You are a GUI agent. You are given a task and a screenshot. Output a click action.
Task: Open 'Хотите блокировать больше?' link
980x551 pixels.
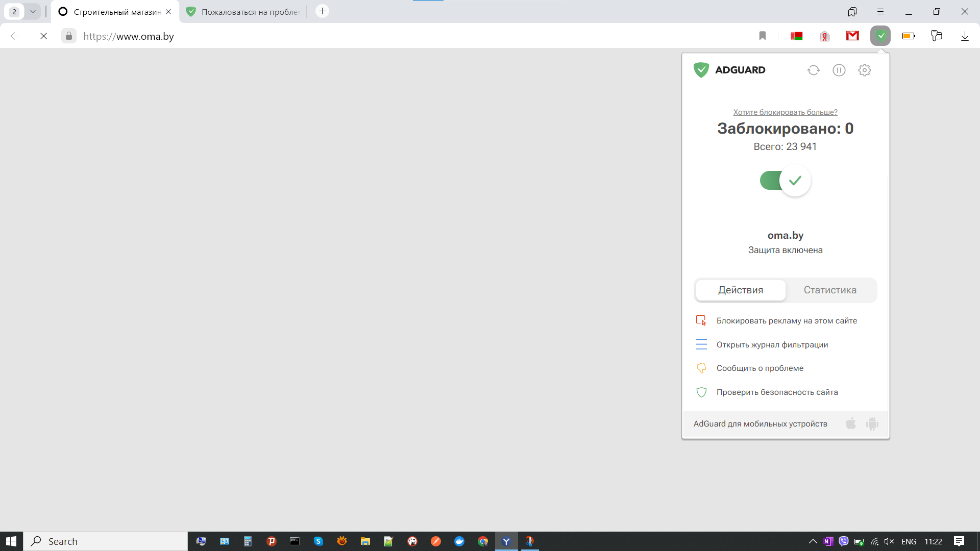pyautogui.click(x=785, y=112)
